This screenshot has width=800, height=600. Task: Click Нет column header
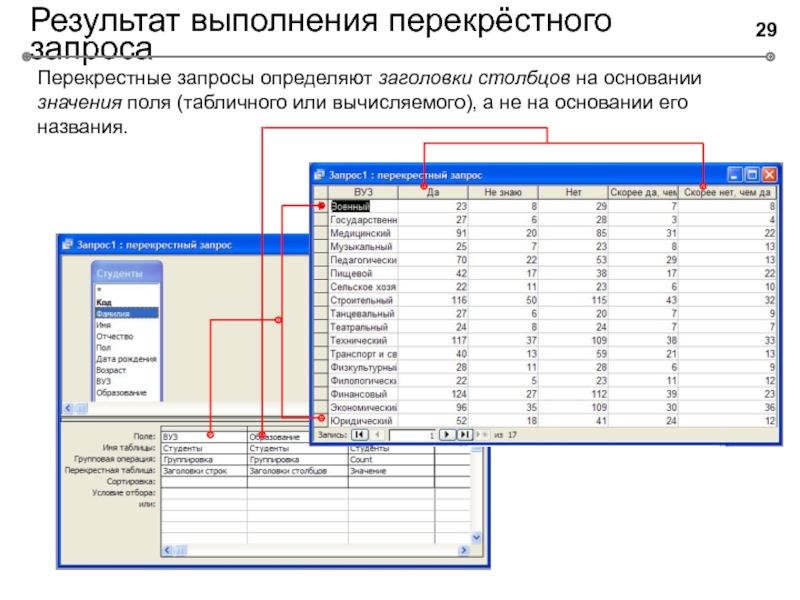point(573,192)
